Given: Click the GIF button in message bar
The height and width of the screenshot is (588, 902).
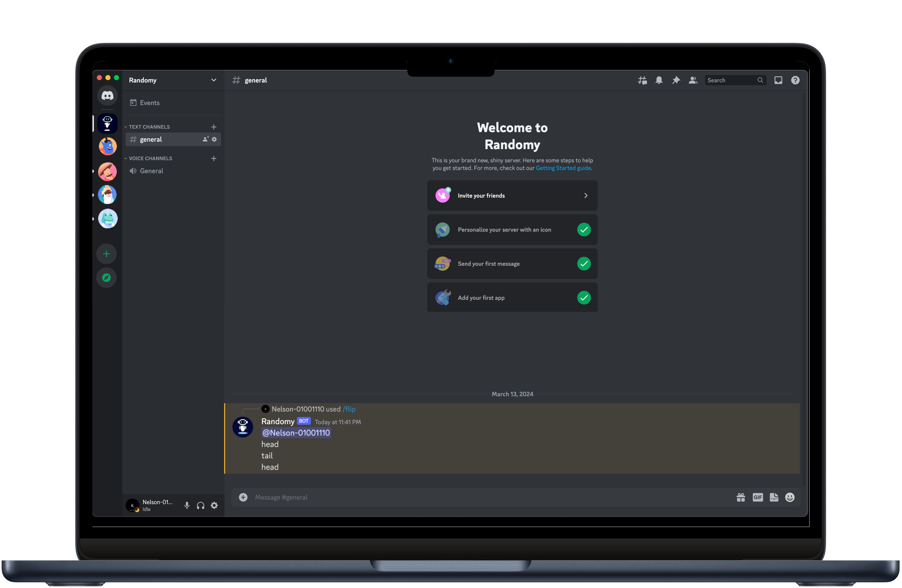Looking at the screenshot, I should [757, 497].
